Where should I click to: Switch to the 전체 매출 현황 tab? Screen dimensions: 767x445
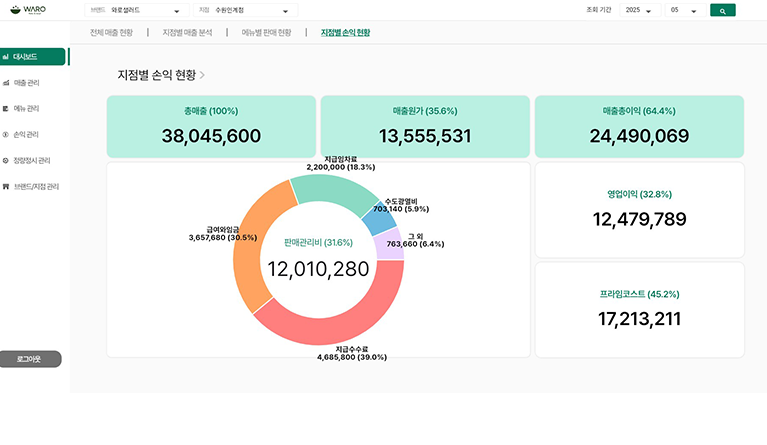(111, 33)
